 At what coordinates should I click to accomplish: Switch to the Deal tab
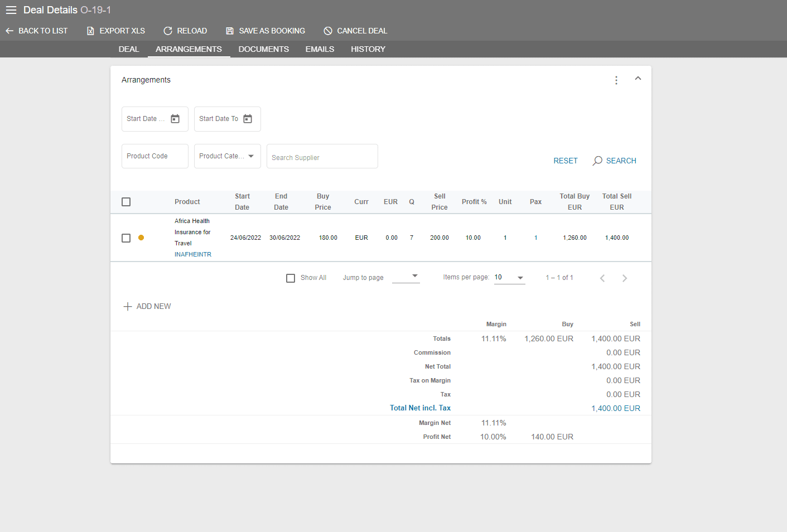point(129,49)
